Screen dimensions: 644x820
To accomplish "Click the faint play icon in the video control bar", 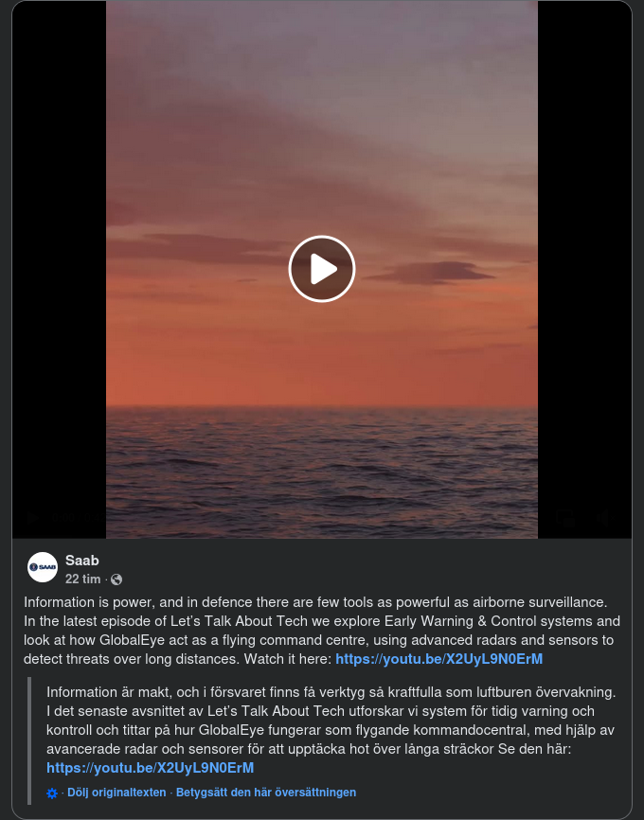I will pos(32,518).
